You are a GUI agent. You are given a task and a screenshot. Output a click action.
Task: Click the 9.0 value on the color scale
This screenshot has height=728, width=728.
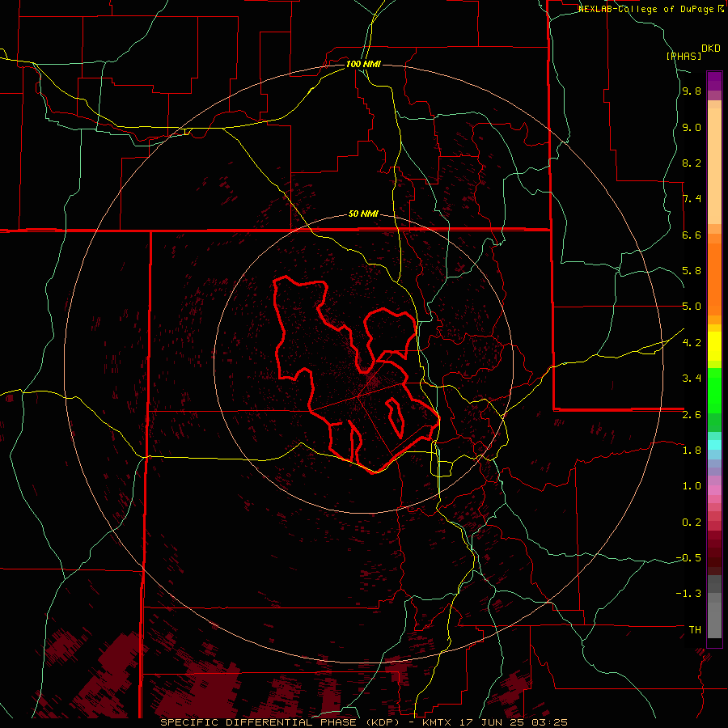pos(692,127)
